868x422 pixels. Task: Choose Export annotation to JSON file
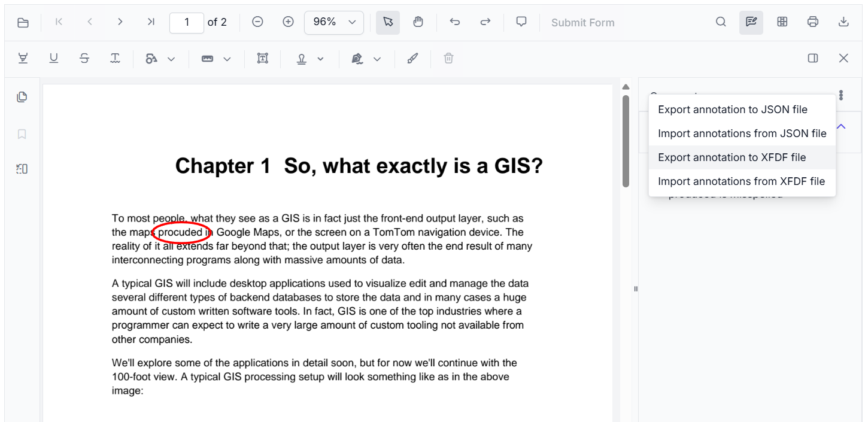click(742, 110)
